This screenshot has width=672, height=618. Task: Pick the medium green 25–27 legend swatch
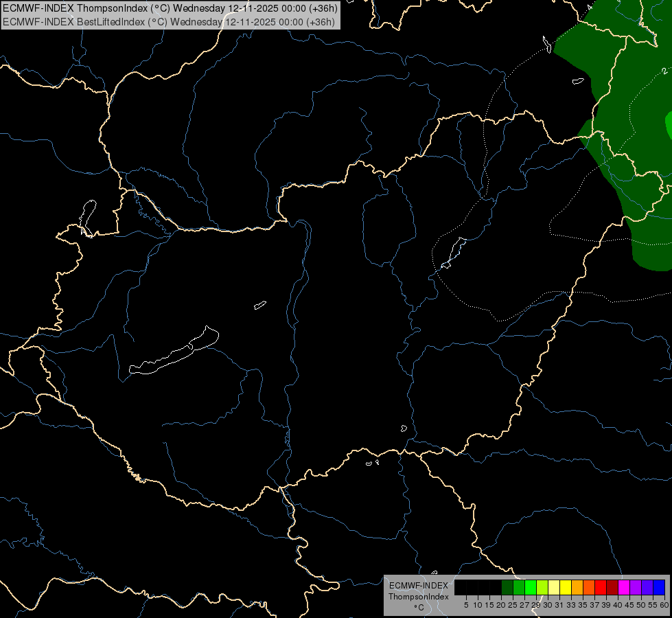tap(519, 587)
